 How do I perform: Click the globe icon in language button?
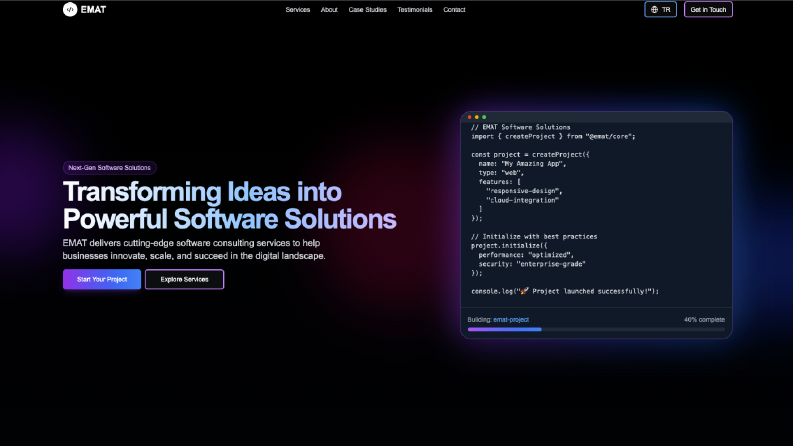click(654, 10)
